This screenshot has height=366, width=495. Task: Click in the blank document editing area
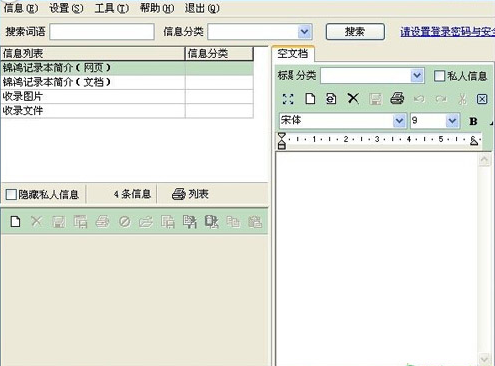click(x=377, y=258)
